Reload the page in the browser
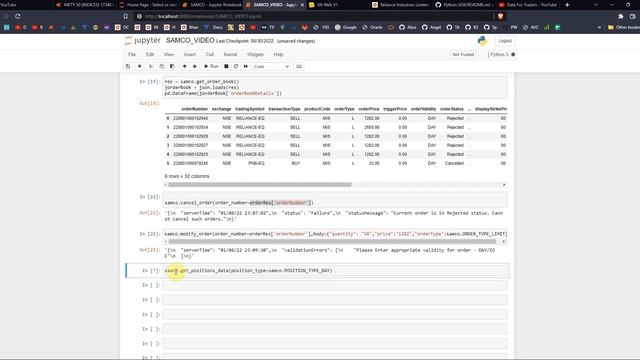The image size is (640, 360). click(x=18, y=16)
